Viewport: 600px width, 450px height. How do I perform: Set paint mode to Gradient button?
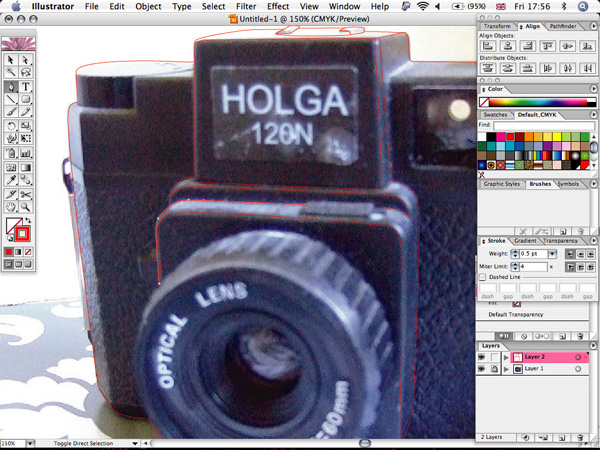click(18, 252)
